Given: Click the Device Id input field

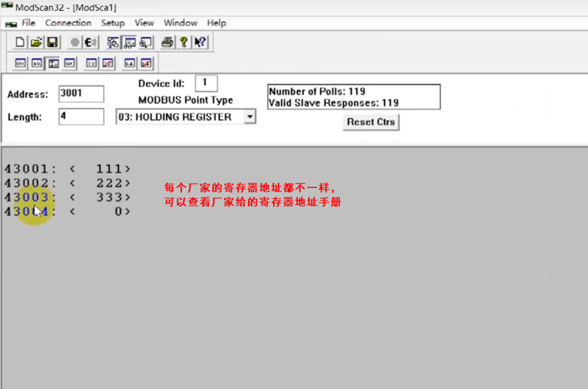Looking at the screenshot, I should [206, 83].
